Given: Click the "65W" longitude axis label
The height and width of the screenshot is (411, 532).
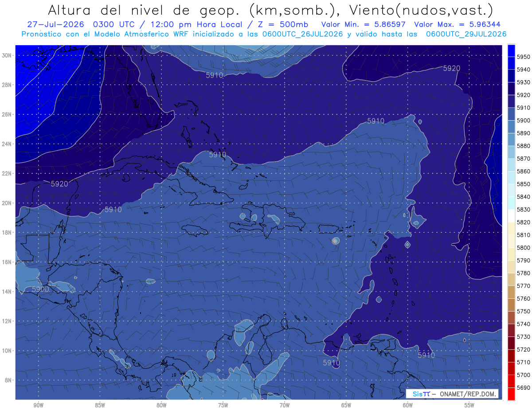Looking at the screenshot, I should click(346, 405).
